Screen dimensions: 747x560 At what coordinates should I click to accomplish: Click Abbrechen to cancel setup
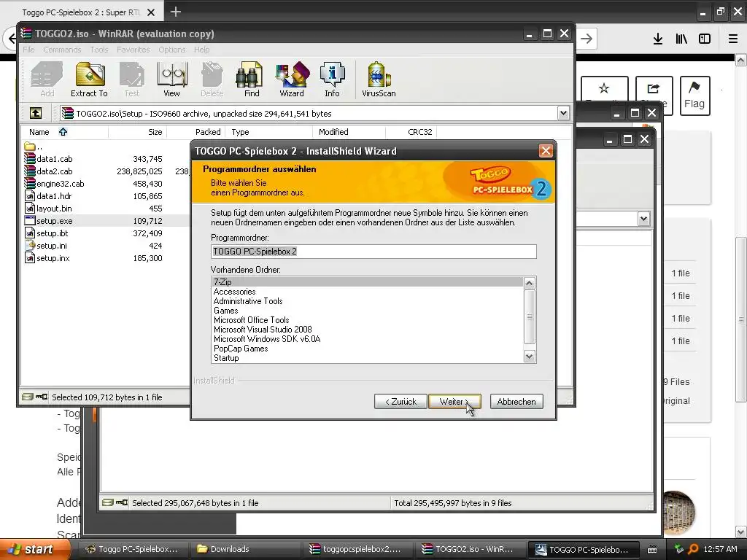(516, 402)
